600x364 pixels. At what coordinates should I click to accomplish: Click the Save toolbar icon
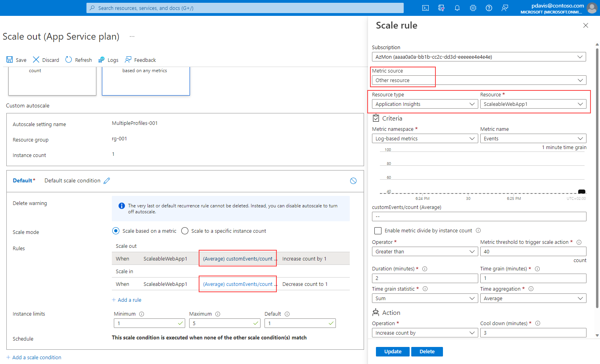pos(10,60)
